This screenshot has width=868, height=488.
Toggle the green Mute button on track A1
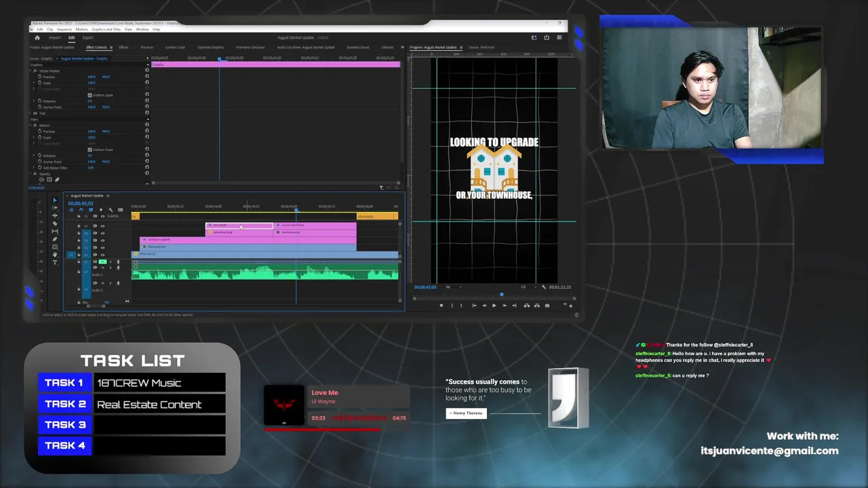102,262
